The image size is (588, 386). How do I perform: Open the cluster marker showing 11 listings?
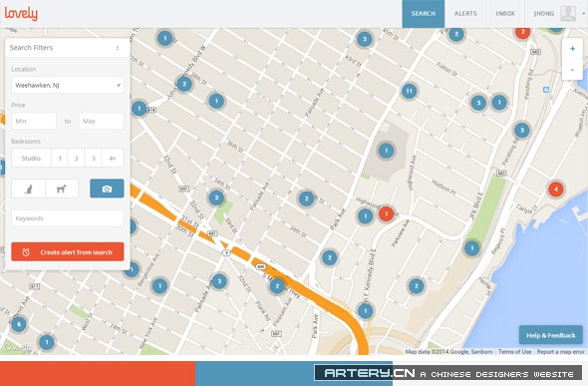(410, 91)
